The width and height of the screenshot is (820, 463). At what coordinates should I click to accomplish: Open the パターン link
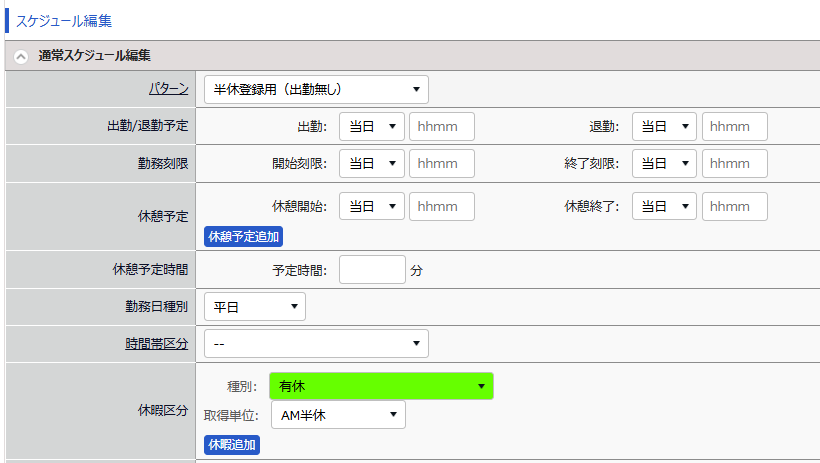click(168, 89)
